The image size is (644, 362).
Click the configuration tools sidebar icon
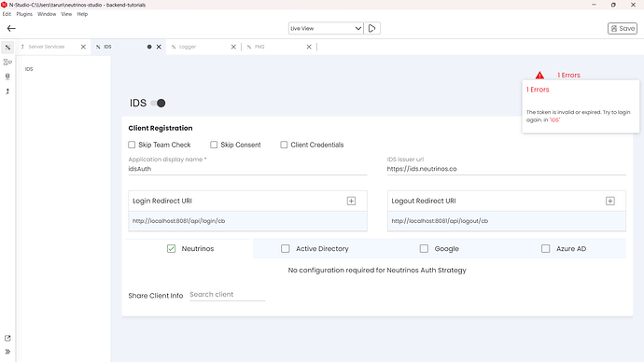[x=7, y=48]
